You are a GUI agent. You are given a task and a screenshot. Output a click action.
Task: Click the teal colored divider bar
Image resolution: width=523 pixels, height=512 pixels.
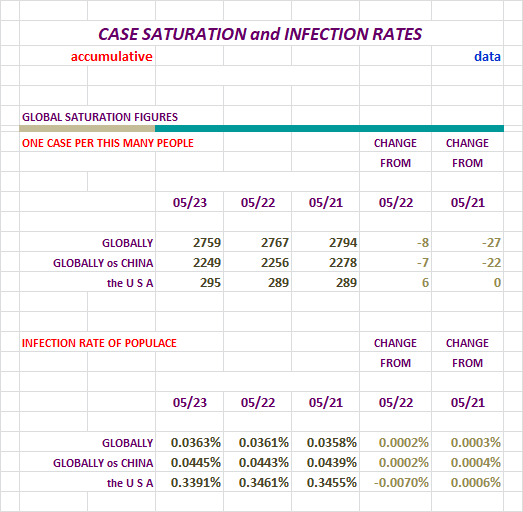pyautogui.click(x=329, y=128)
